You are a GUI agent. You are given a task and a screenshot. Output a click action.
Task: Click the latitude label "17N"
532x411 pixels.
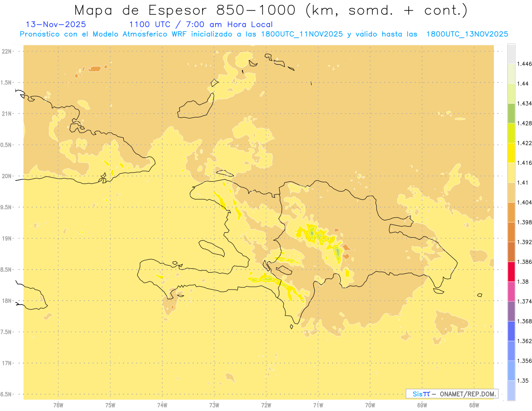coord(7,364)
